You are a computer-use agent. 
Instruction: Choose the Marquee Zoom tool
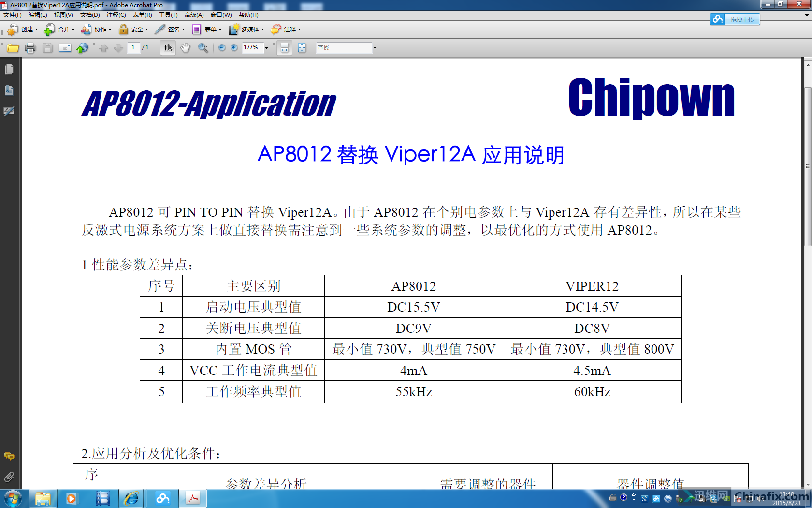coord(203,48)
